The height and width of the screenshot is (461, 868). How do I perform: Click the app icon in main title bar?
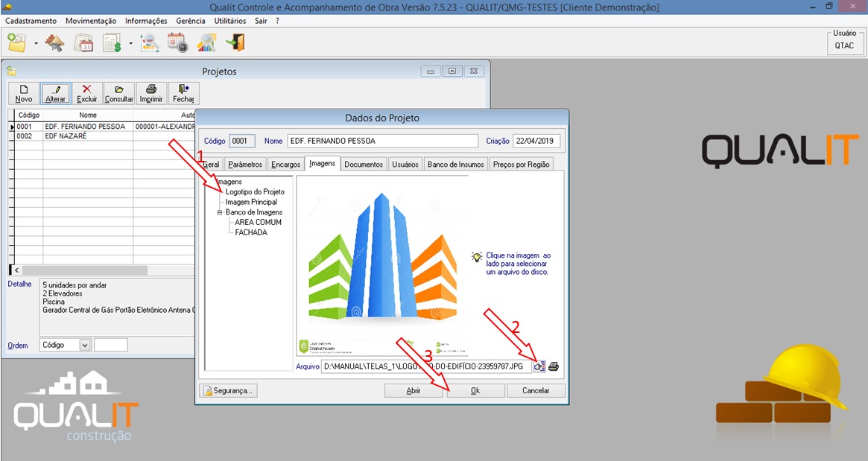7,7
